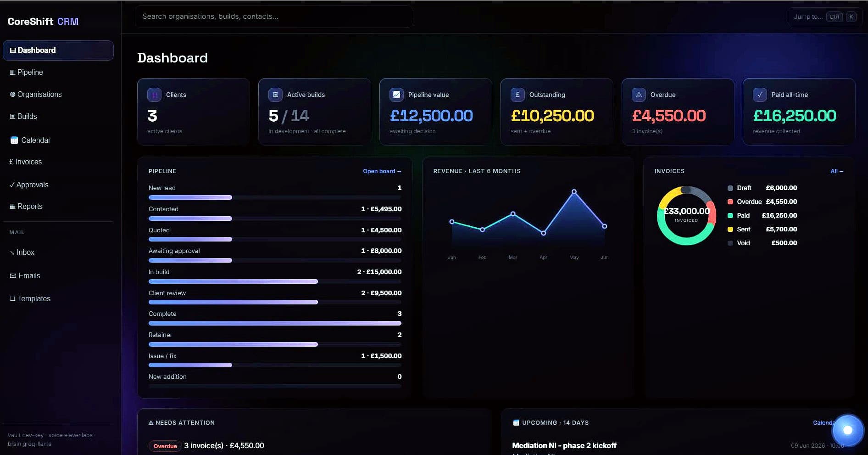The image size is (868, 455).
Task: Open the mail Inbox
Action: pos(58,253)
